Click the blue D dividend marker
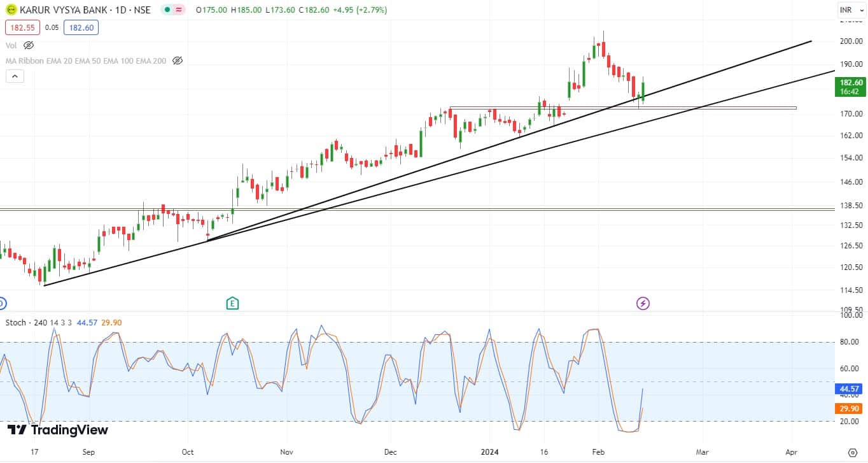Screen dimensions: 868x463 (x=2, y=303)
